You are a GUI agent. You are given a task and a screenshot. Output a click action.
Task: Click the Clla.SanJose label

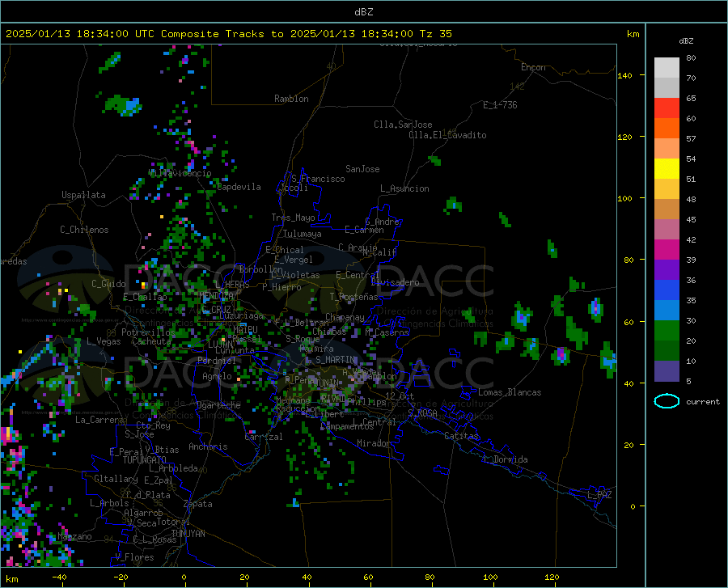click(403, 125)
